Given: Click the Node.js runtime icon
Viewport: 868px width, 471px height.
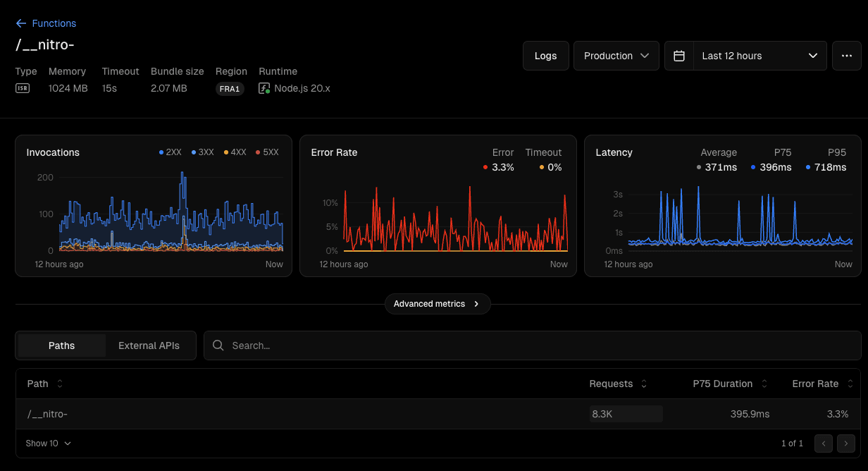Looking at the screenshot, I should tap(264, 88).
